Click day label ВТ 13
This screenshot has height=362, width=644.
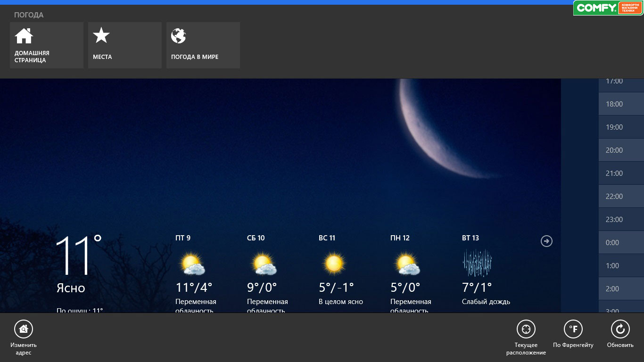tap(471, 238)
